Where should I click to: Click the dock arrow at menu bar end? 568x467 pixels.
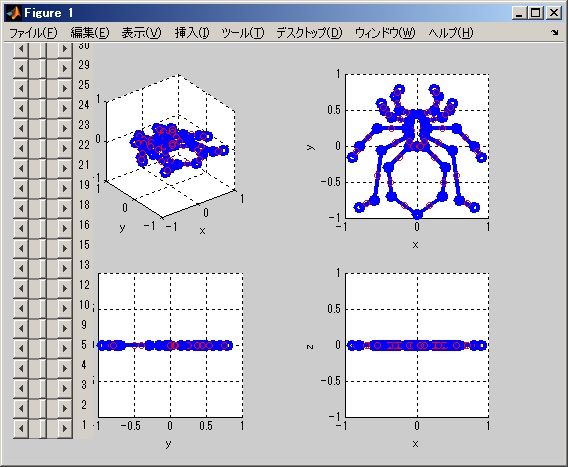point(554,33)
